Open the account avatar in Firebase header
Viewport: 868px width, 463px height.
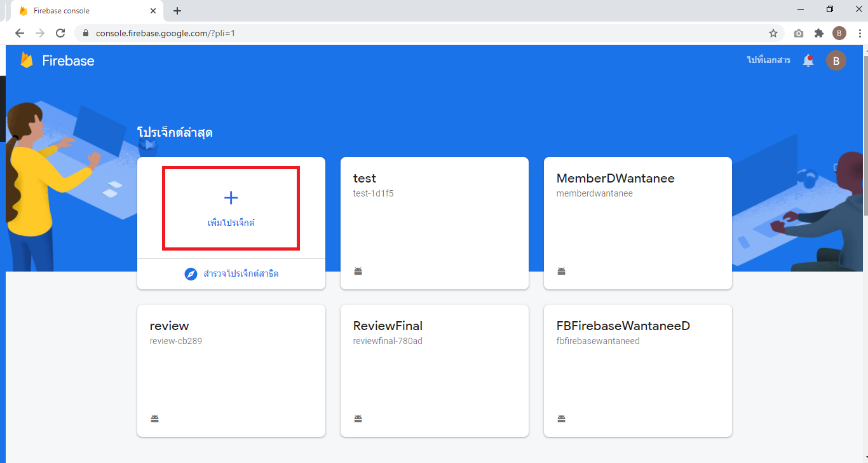click(836, 61)
